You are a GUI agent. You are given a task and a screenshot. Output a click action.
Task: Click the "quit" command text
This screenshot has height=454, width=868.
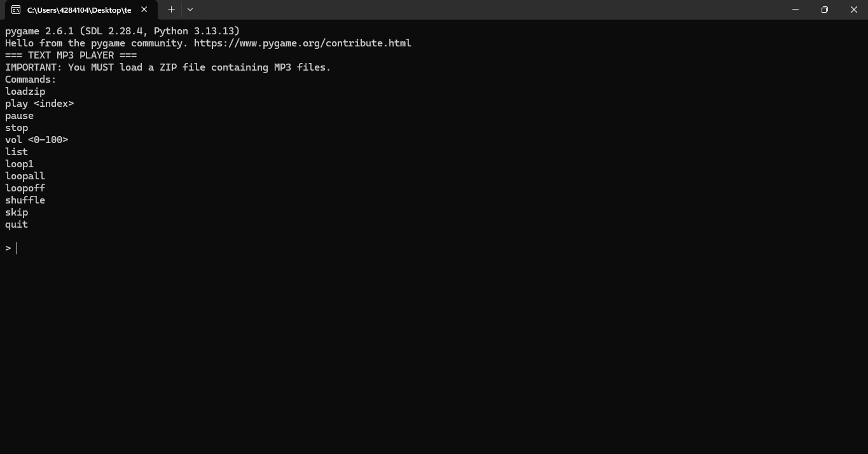tap(17, 224)
